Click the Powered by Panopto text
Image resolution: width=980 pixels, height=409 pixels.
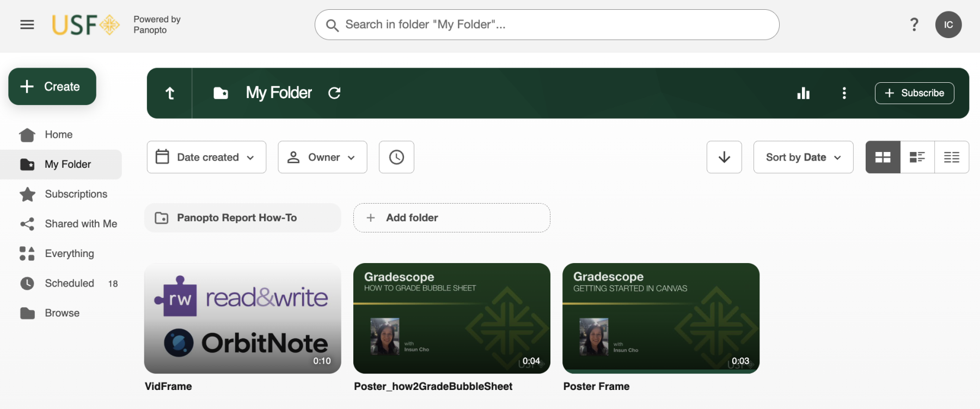tap(157, 25)
